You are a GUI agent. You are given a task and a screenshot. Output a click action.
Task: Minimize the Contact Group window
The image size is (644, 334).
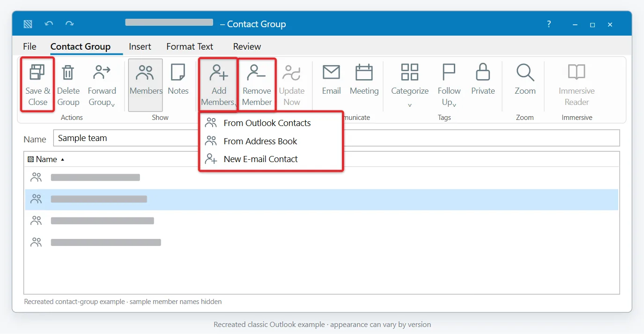click(x=575, y=24)
